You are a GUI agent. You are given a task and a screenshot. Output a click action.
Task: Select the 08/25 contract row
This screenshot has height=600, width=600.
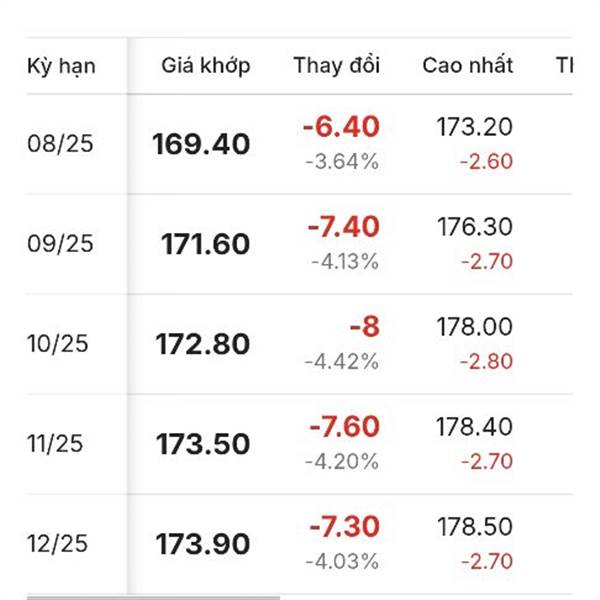tap(299, 144)
